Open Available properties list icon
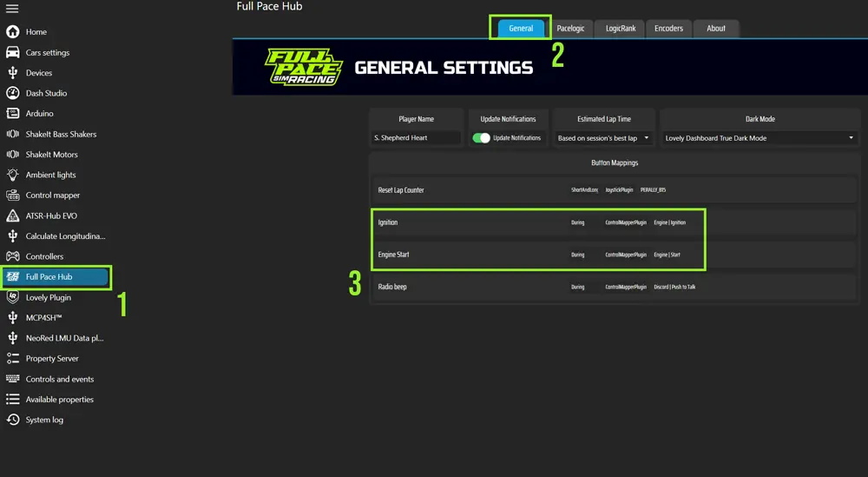The height and width of the screenshot is (477, 868). tap(13, 400)
